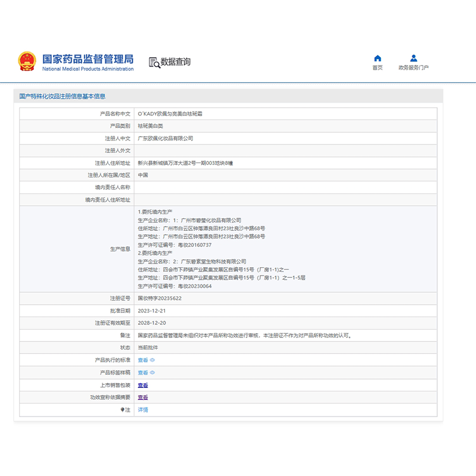Click the national emblem NMPA logo

(x=28, y=59)
